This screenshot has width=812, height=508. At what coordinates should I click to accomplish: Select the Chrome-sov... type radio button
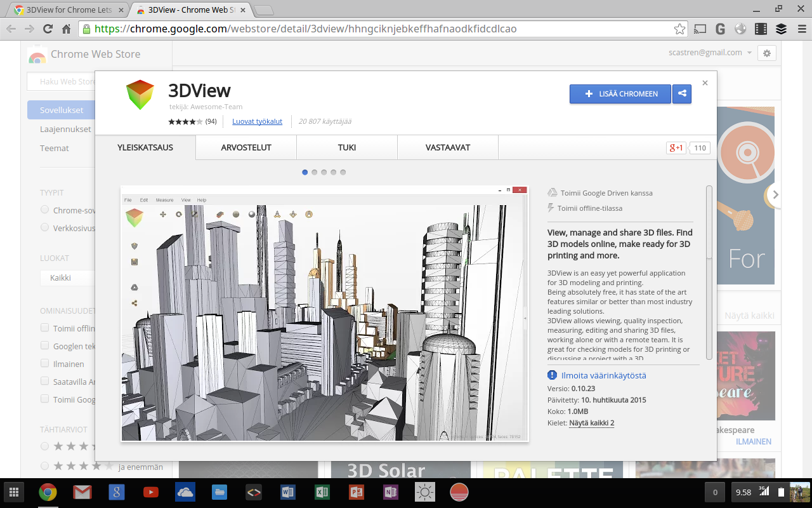tap(44, 210)
